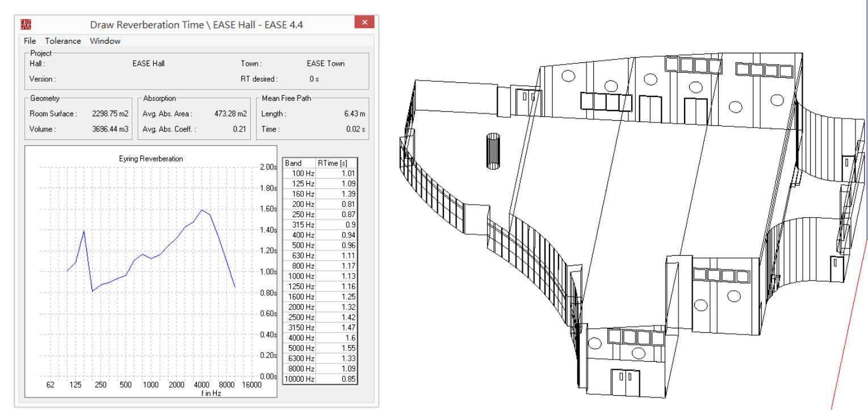The height and width of the screenshot is (410, 868).
Task: Select the 8000 Hz band row
Action: tap(320, 368)
